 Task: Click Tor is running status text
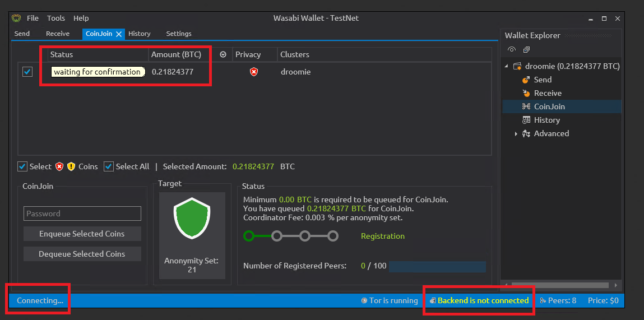(393, 301)
